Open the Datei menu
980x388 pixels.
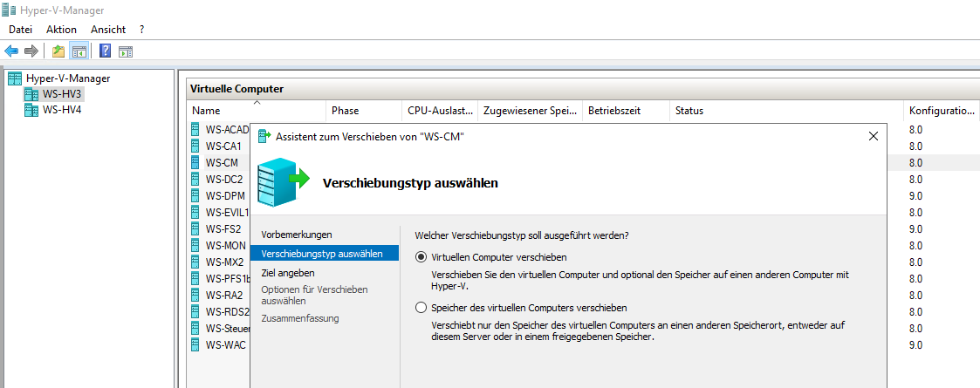point(21,30)
